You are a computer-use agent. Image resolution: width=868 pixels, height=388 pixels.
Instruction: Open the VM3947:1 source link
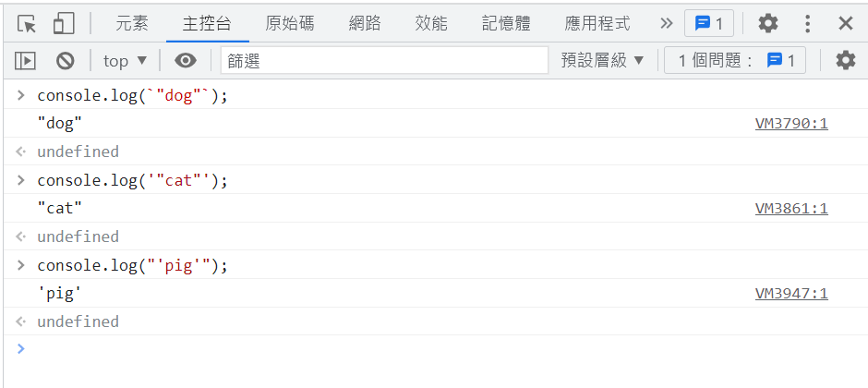coord(791,294)
